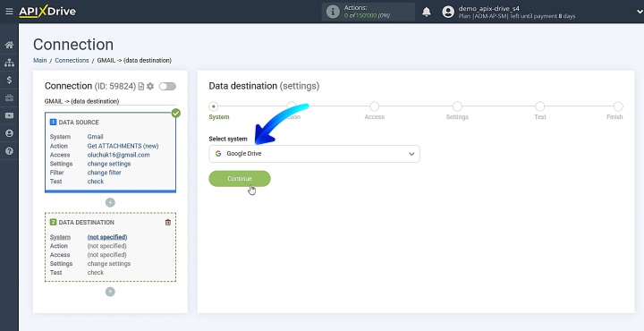Toggle the connection on/off switch
Image resolution: width=644 pixels, height=331 pixels.
[x=167, y=86]
